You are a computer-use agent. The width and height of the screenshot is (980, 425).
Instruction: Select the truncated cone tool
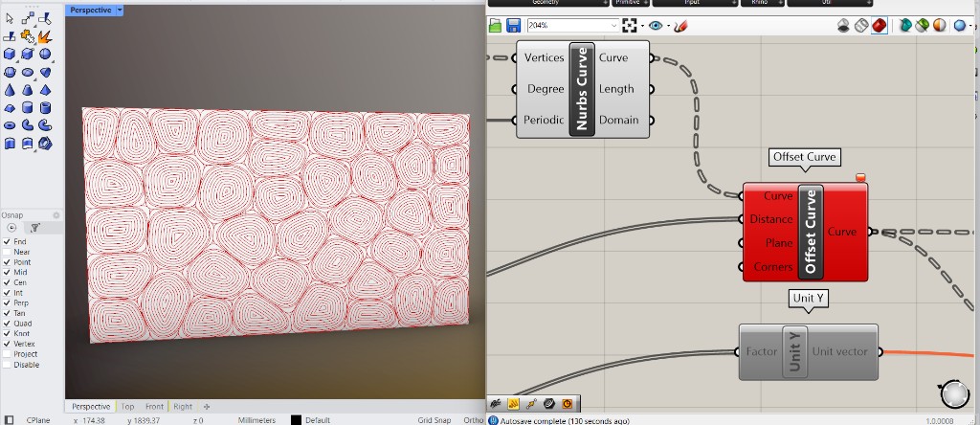[28, 91]
